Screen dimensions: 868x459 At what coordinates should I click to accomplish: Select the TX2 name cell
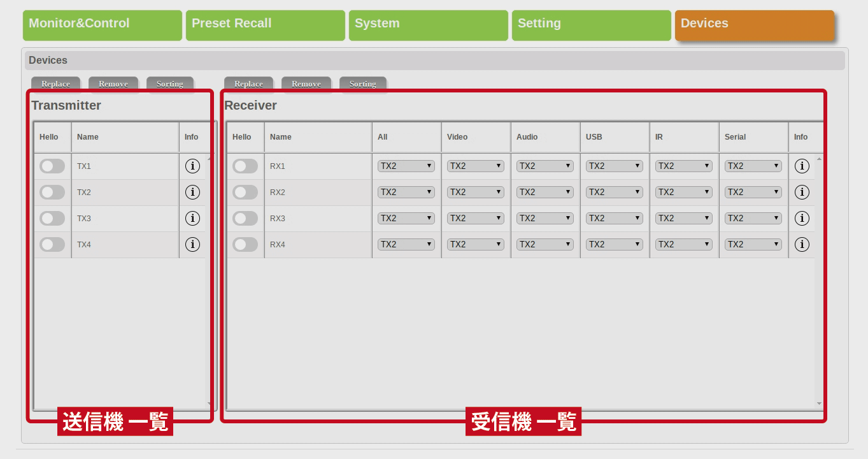tap(125, 192)
